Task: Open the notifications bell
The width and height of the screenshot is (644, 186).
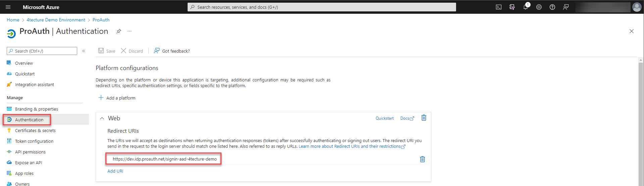Action: click(526, 7)
